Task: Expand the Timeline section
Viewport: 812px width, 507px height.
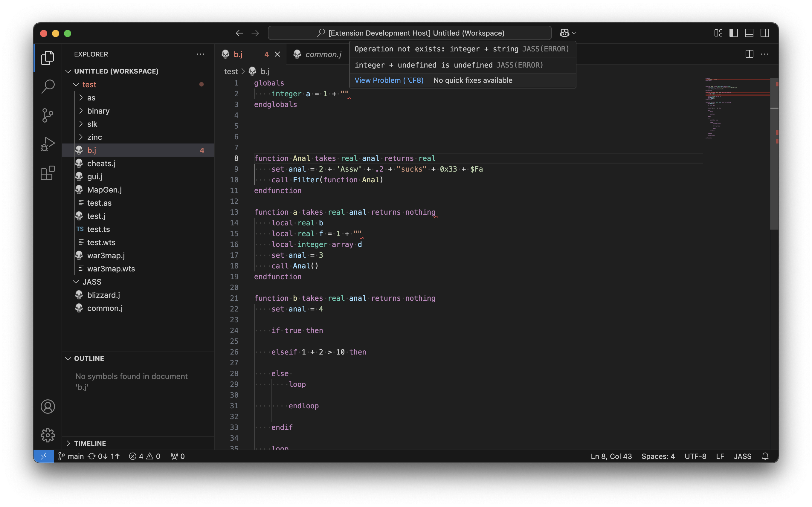Action: pyautogui.click(x=89, y=443)
